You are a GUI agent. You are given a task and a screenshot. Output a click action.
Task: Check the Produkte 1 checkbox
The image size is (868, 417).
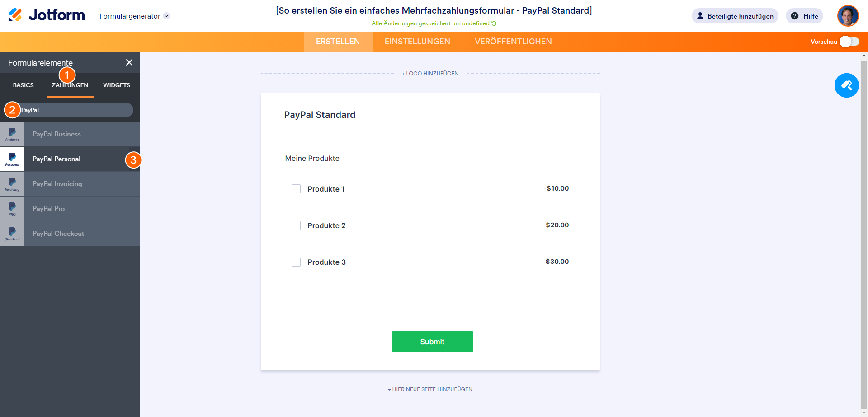coord(296,189)
